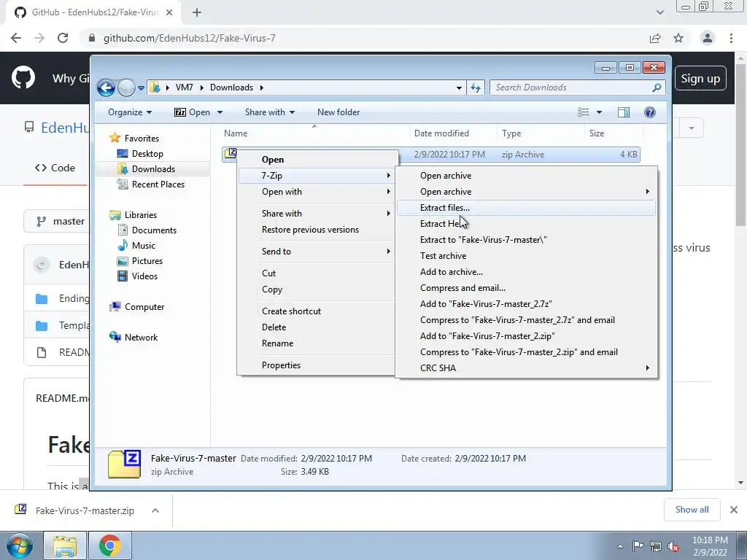Expand Share with context submenu
This screenshot has width=747, height=560.
click(317, 214)
